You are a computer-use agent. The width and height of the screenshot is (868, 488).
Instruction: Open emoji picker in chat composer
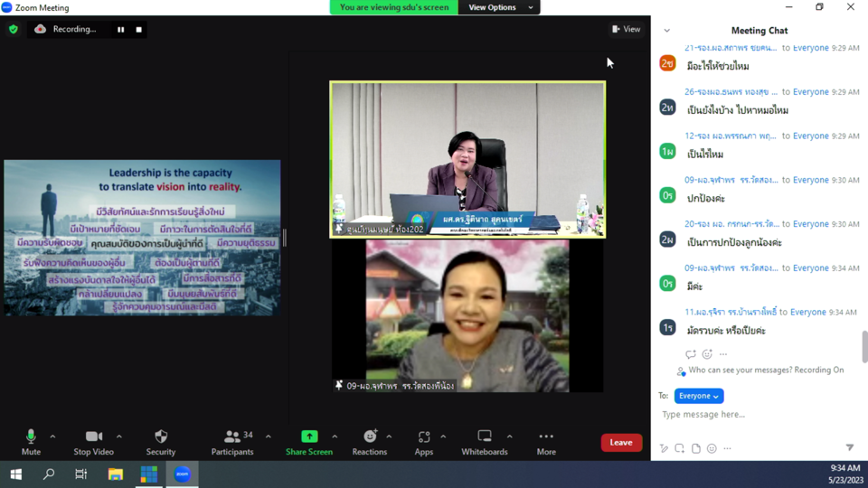pos(712,448)
